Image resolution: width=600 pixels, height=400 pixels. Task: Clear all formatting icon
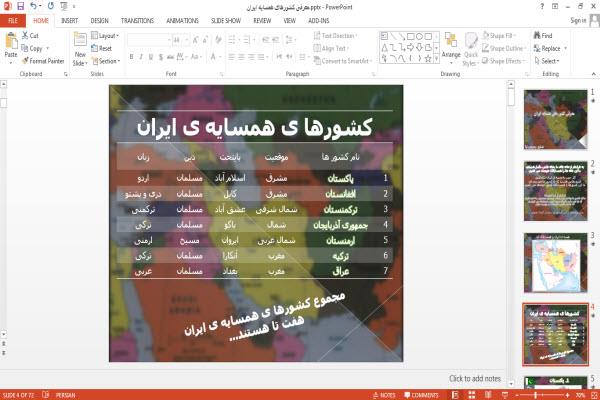(x=218, y=40)
